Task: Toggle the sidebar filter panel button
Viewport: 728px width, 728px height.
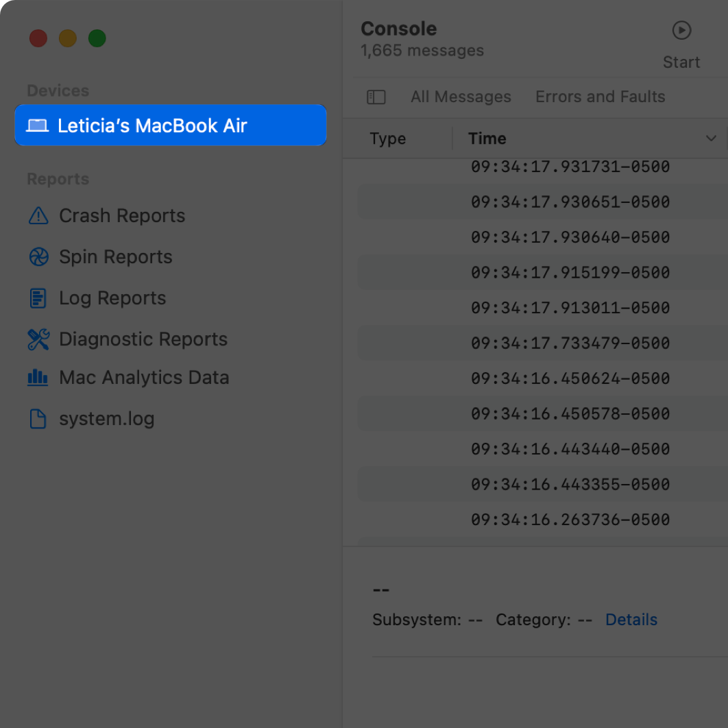Action: [376, 97]
